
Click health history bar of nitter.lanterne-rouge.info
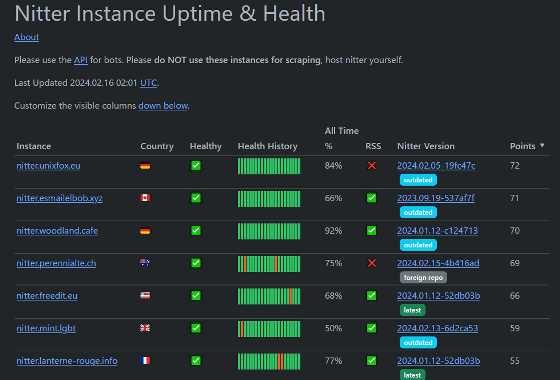269,361
